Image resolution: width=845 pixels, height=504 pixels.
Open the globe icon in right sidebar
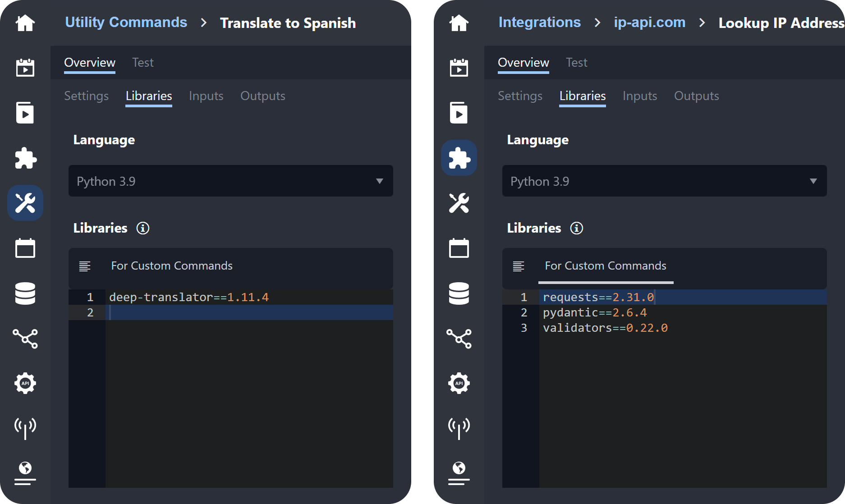(459, 472)
